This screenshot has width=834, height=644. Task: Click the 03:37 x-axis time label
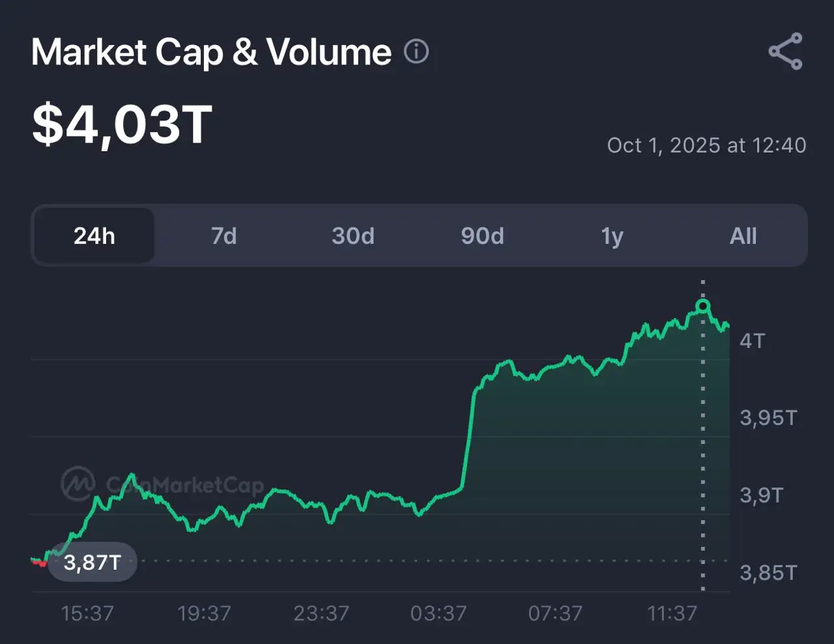(439, 613)
